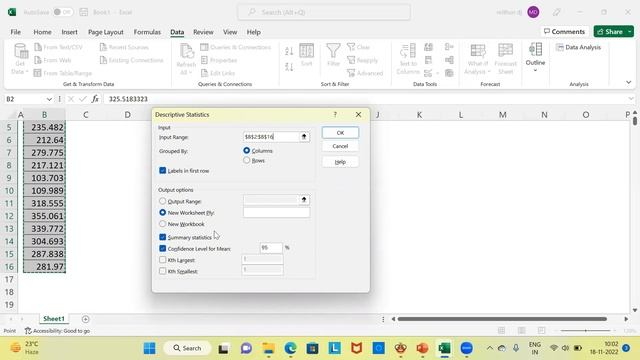640x360 pixels.
Task: Click the From Web icon
Action: pyautogui.click(x=38, y=60)
